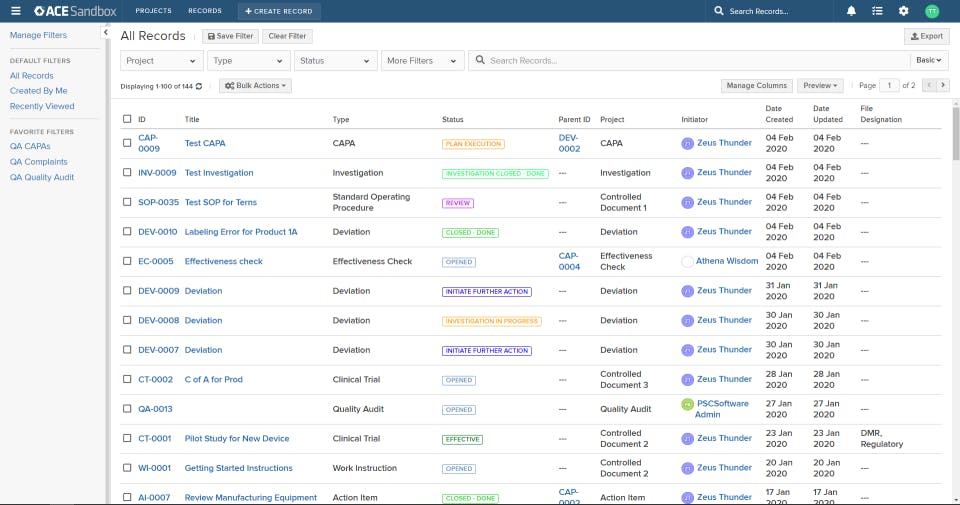Open the Records menu in the top bar
Image resolution: width=960 pixels, height=505 pixels.
pyautogui.click(x=205, y=11)
